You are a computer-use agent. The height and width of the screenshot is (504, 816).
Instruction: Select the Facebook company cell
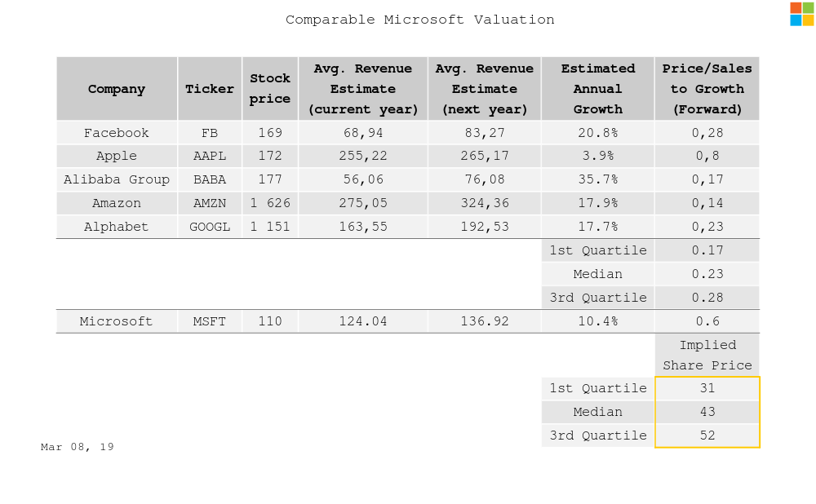[117, 133]
